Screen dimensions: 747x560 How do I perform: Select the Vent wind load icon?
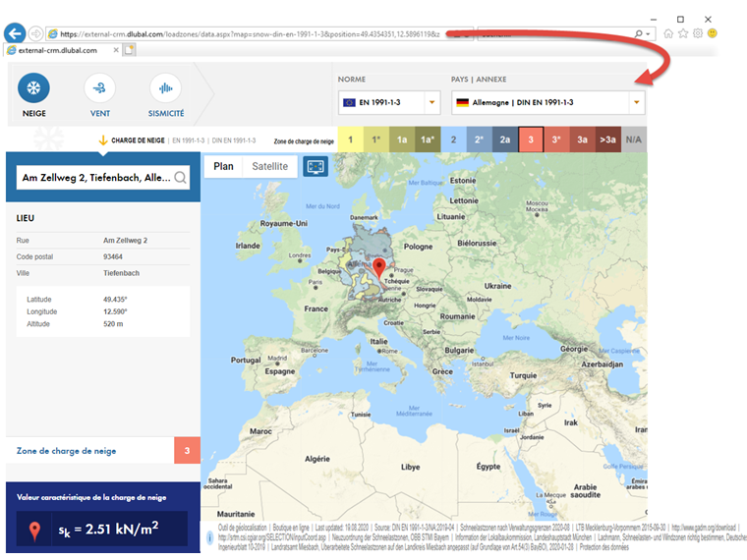(x=99, y=88)
